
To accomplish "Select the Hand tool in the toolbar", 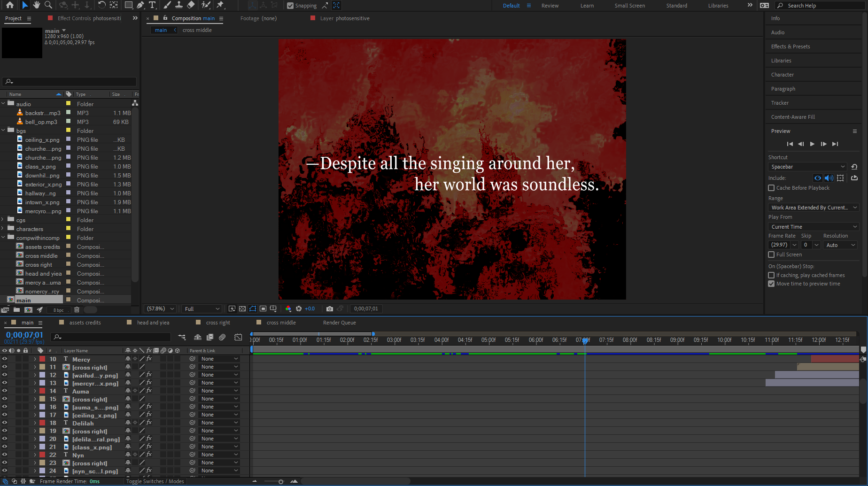I will click(x=36, y=5).
